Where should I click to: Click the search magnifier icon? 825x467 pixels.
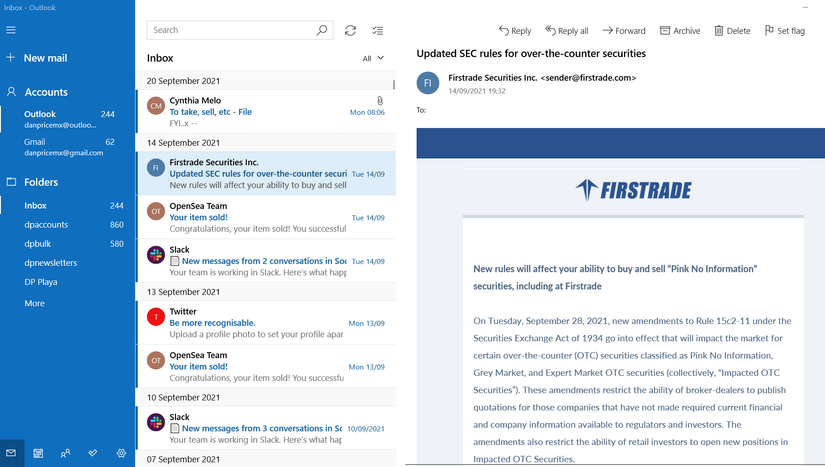pyautogui.click(x=321, y=30)
